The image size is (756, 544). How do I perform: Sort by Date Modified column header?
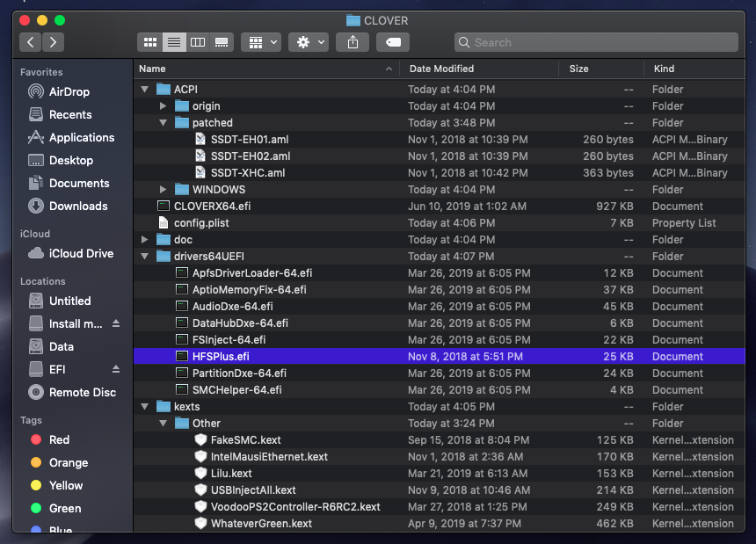(479, 69)
